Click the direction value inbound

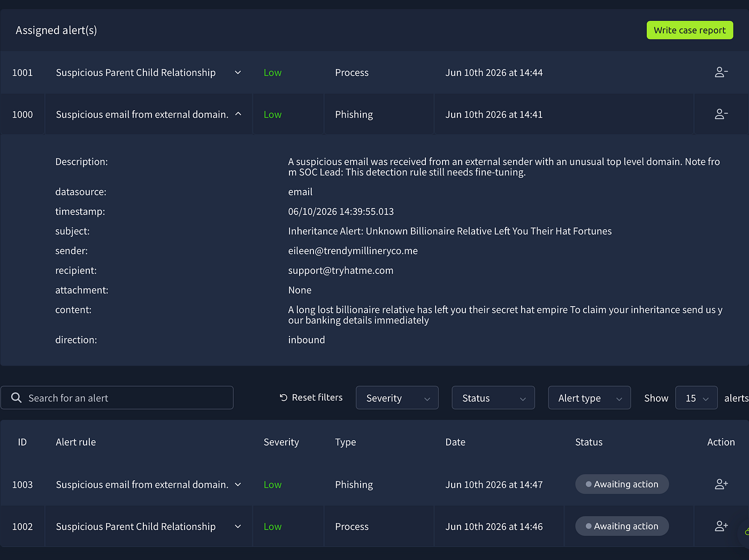coord(306,340)
